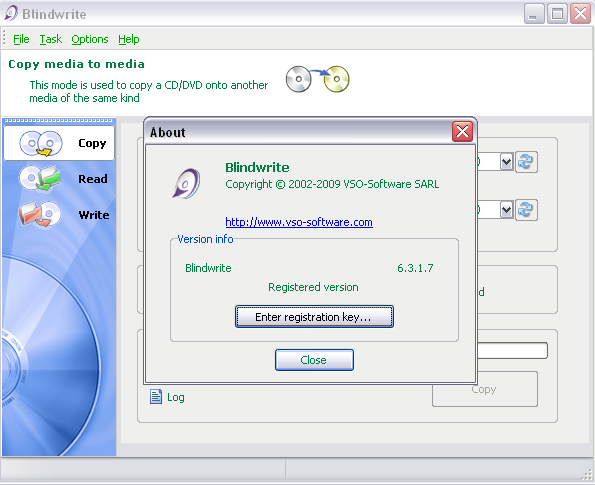Screen dimensions: 595x485
Task: Click the Copy media to media heading
Action: pyautogui.click(x=76, y=64)
